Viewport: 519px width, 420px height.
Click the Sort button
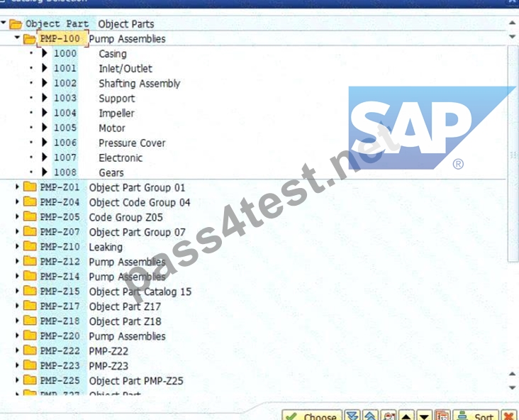point(476,415)
